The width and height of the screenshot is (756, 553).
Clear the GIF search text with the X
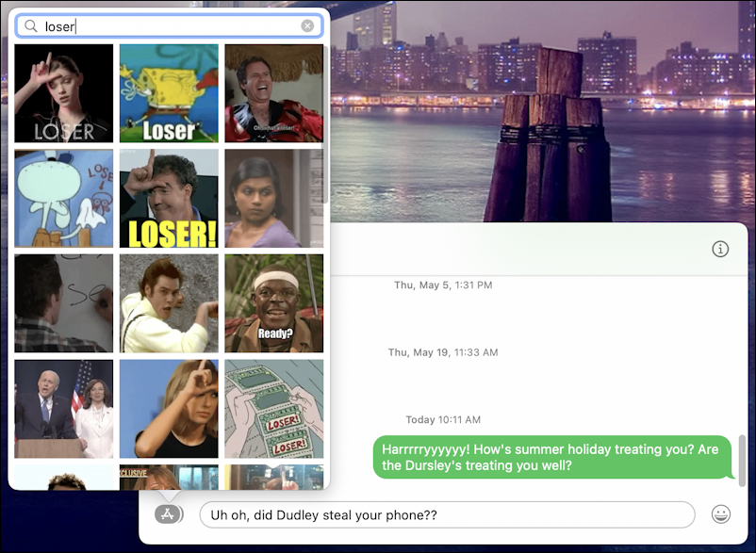coord(307,26)
